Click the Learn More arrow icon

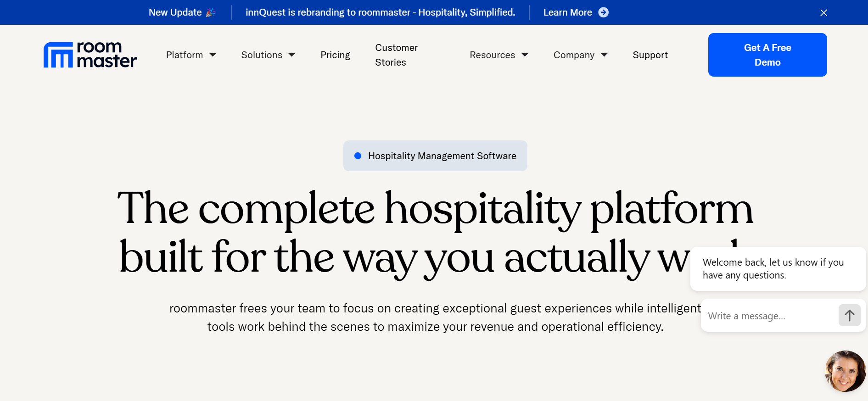[x=604, y=12]
